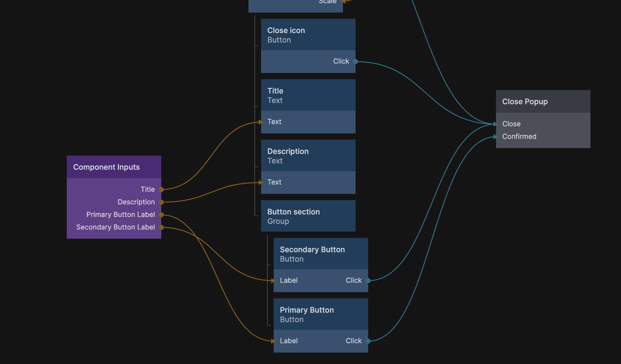Screen dimensions: 621x364
Task: Select the Button section Group node
Action: coord(308,216)
